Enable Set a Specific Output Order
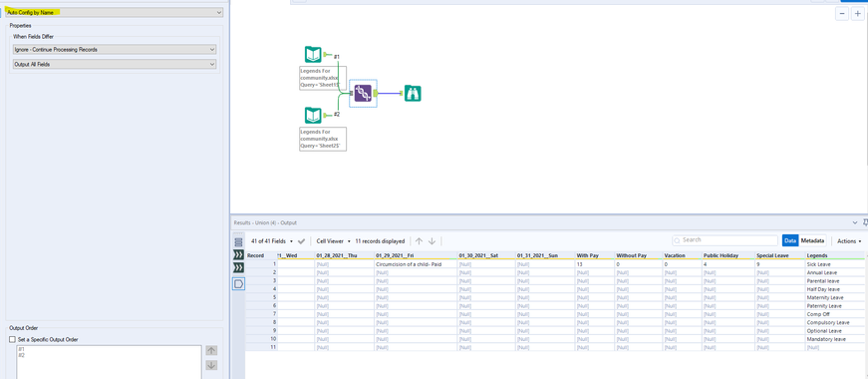 coord(12,339)
